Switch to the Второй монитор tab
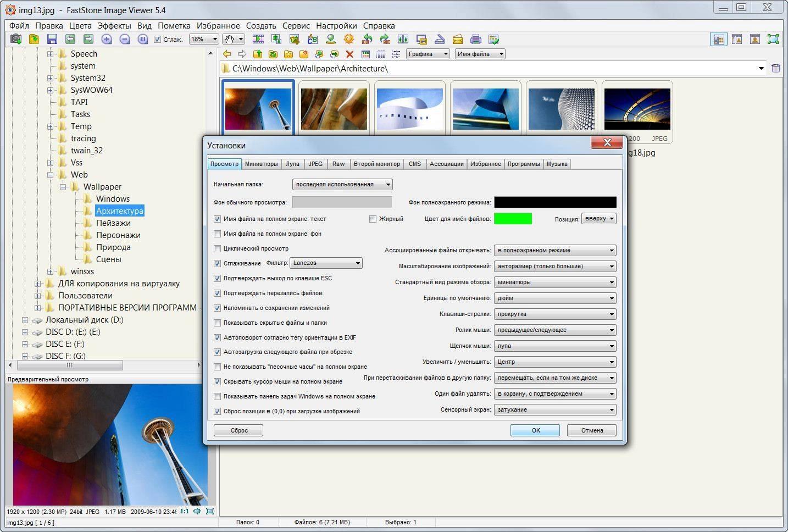 click(x=377, y=164)
